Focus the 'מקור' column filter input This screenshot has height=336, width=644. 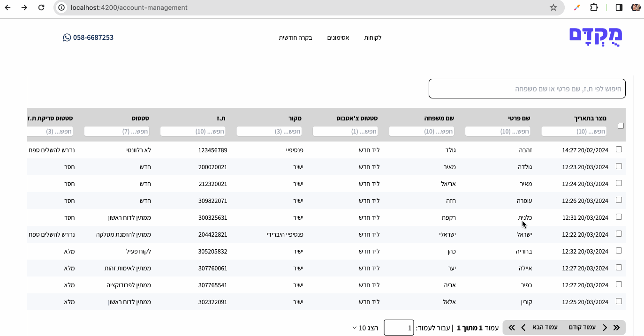point(269,132)
